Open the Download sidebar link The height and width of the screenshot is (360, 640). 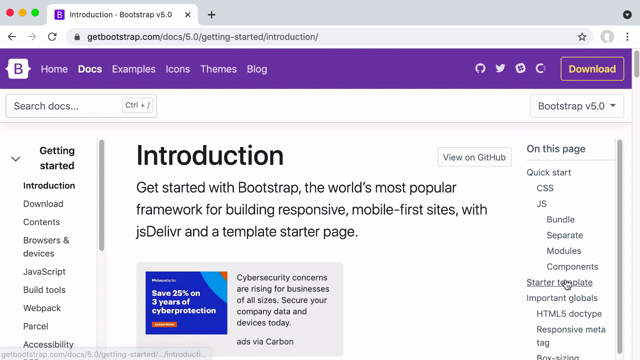43,204
